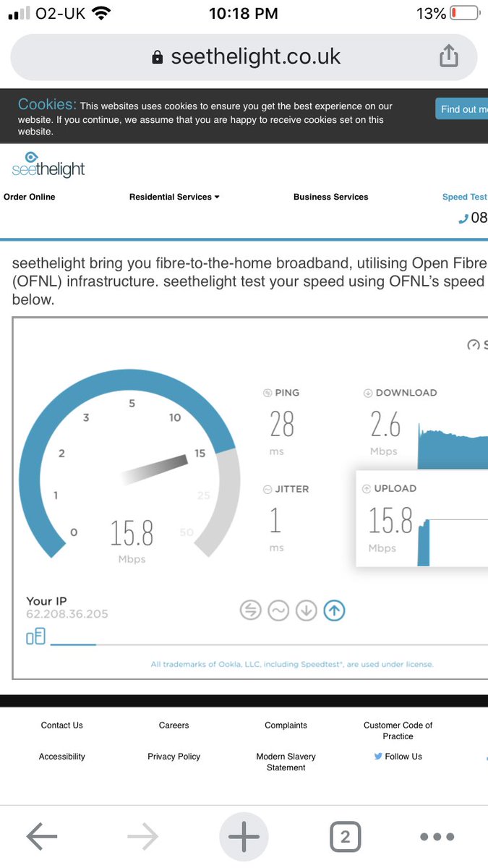Click the device icon near progress bar
The width and height of the screenshot is (488, 868).
(35, 637)
